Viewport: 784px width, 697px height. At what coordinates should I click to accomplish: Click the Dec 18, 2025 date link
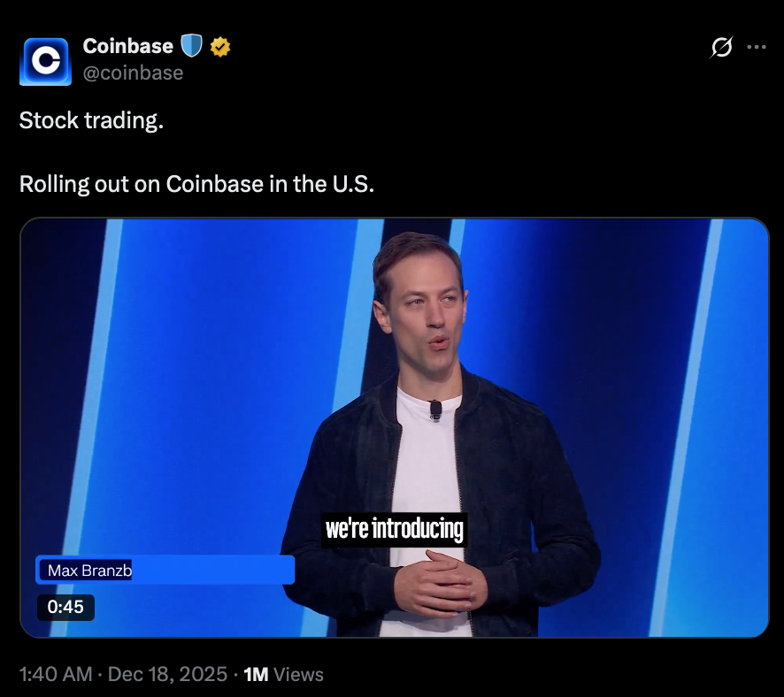click(x=167, y=674)
